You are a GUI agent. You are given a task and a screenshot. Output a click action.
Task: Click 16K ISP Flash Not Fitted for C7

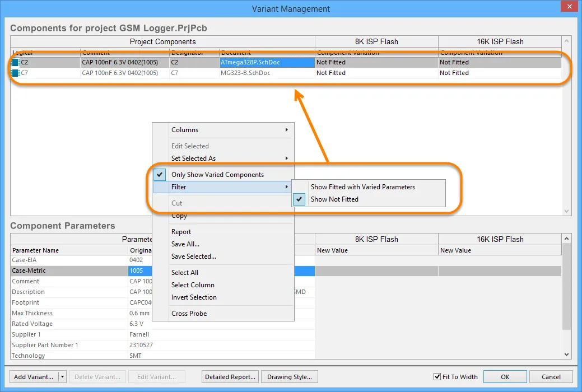(500, 73)
